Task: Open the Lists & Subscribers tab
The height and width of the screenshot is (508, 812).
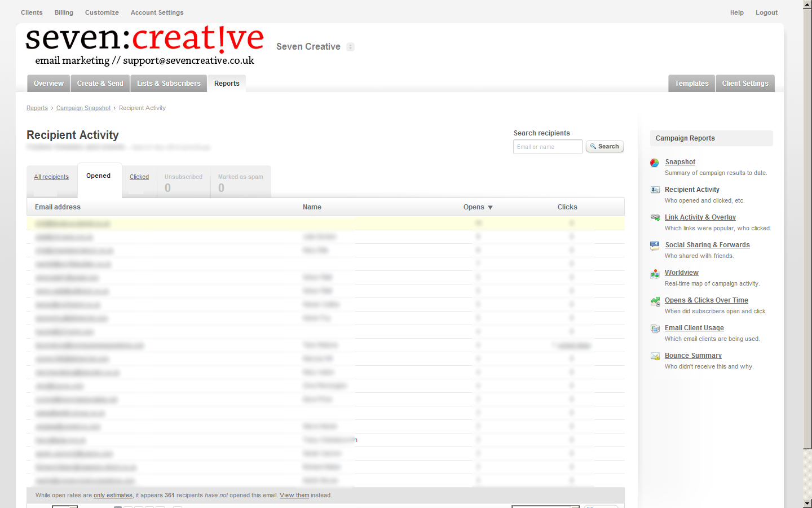Action: click(x=169, y=84)
